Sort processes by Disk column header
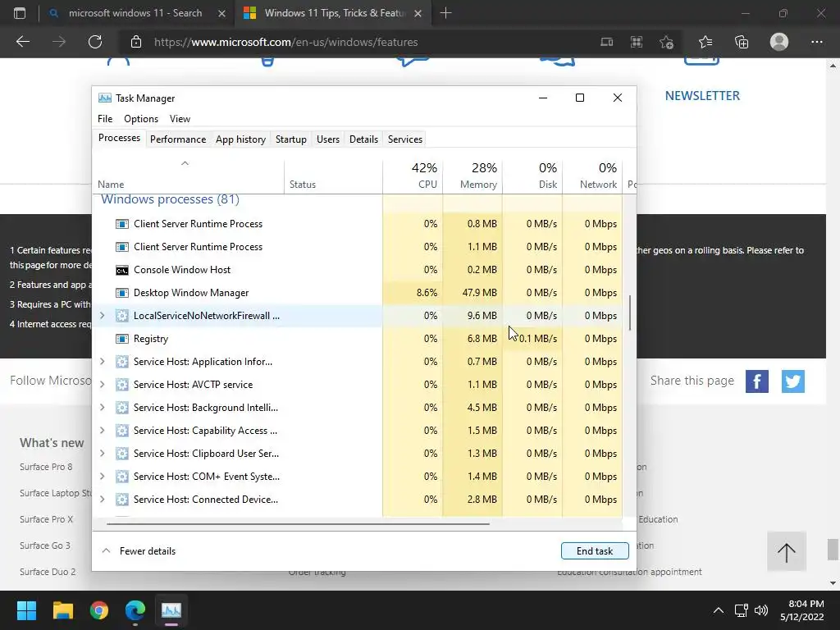Screen dimensions: 840x630 (532, 176)
